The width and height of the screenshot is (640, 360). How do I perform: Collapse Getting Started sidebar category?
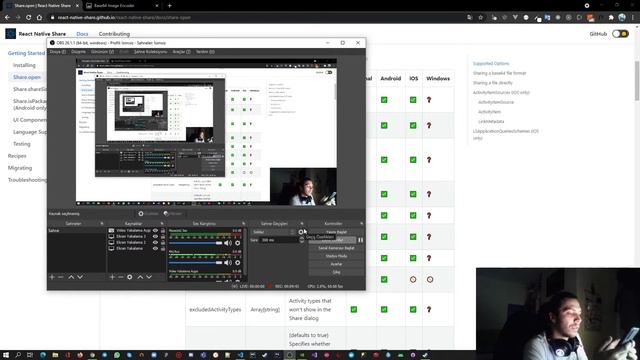click(26, 53)
